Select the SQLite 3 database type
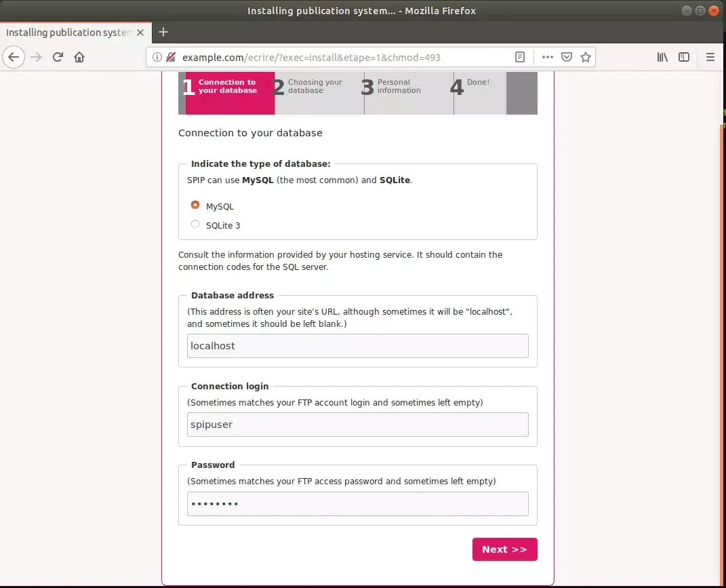 tap(195, 224)
